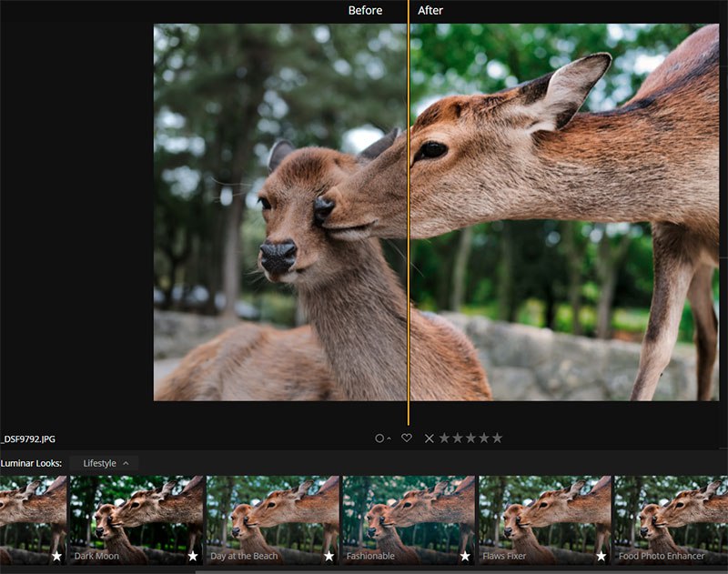728x574 pixels.
Task: Apply the Dark Moon look
Action: pyautogui.click(x=136, y=514)
